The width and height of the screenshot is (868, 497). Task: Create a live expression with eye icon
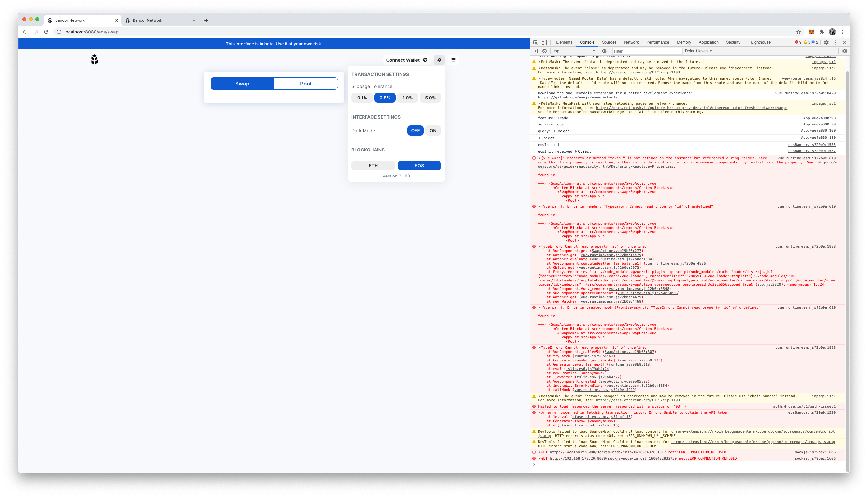[604, 51]
